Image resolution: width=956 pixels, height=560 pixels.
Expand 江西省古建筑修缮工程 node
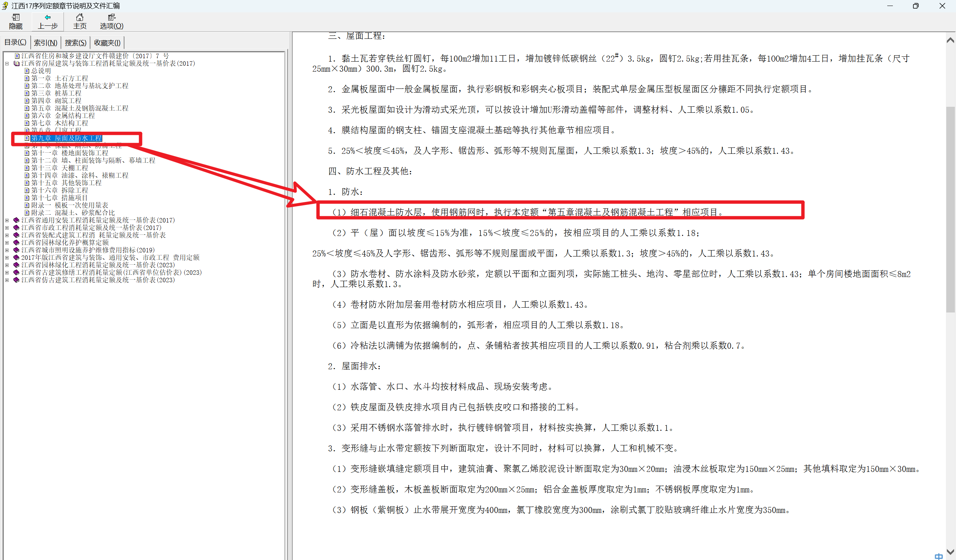coord(7,273)
